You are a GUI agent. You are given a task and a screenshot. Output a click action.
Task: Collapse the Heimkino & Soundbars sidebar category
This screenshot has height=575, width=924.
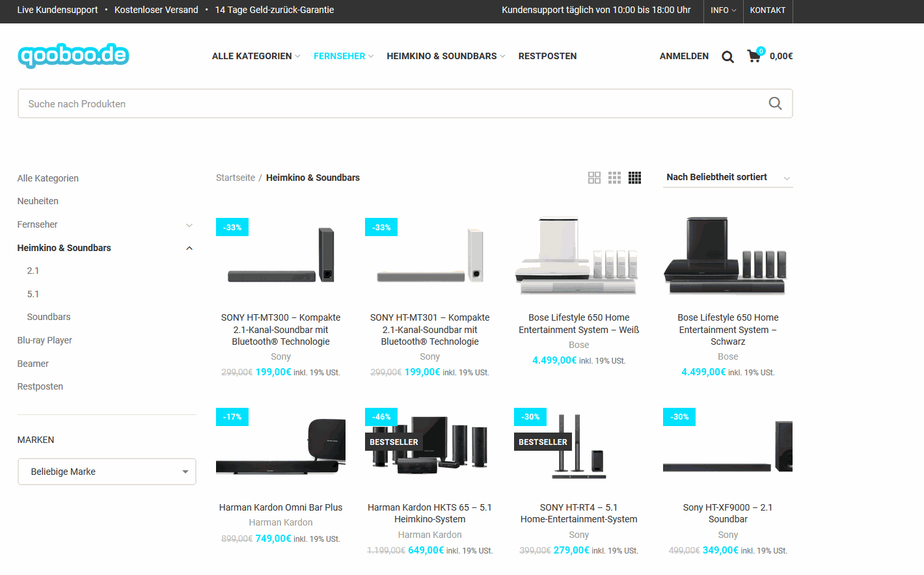(x=189, y=248)
